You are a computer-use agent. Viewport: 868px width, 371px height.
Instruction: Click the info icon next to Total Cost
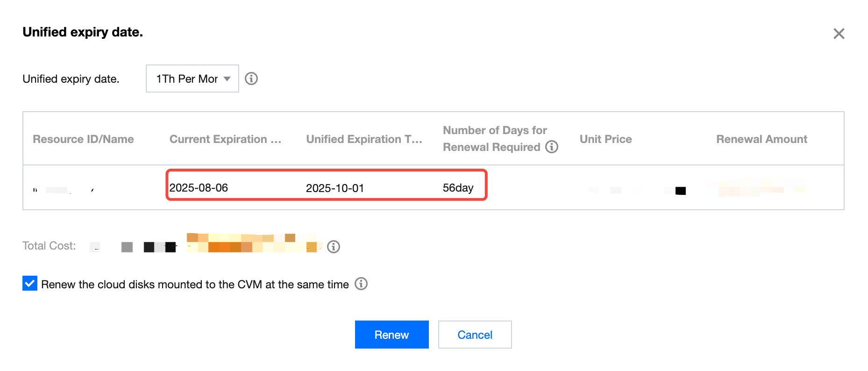pyautogui.click(x=334, y=246)
